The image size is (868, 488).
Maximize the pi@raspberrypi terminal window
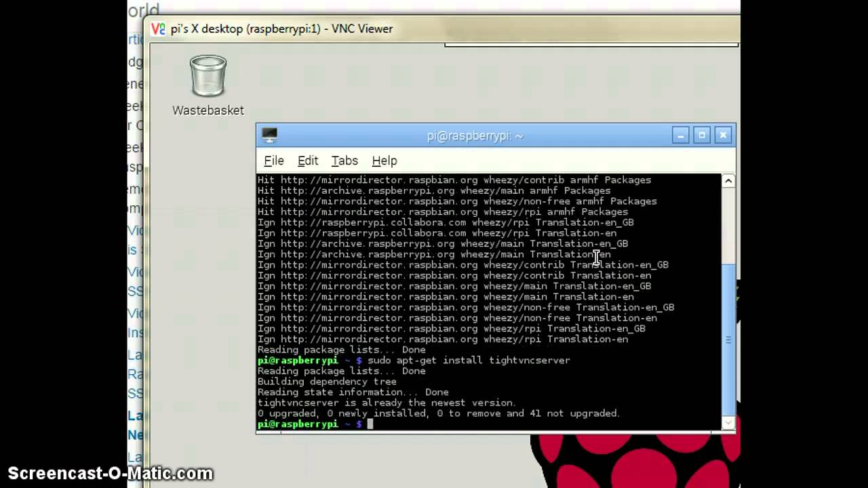pyautogui.click(x=702, y=136)
